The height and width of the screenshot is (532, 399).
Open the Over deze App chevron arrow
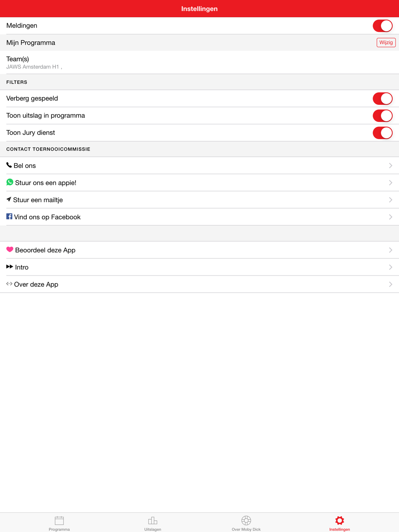tap(391, 284)
